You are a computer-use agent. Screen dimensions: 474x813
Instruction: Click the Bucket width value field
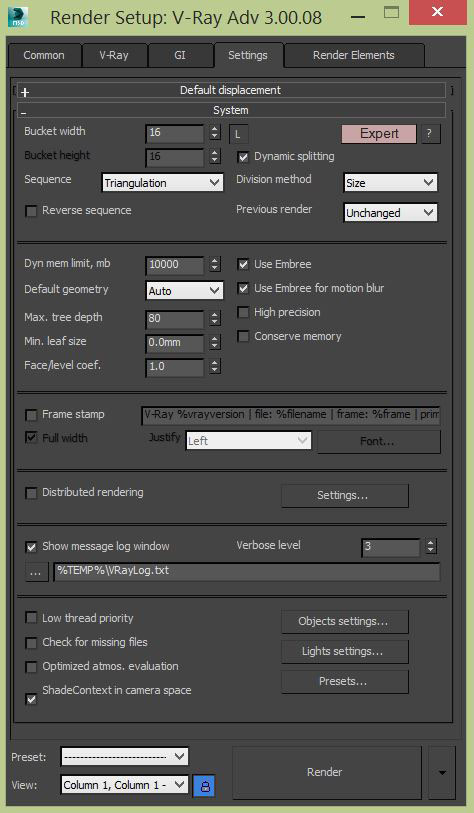pyautogui.click(x=175, y=133)
